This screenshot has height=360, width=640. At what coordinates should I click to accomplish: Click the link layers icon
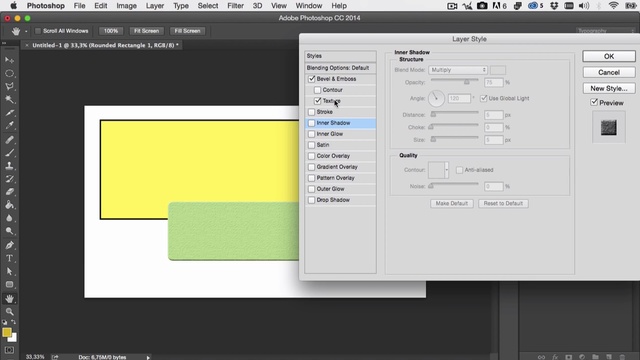click(541, 357)
